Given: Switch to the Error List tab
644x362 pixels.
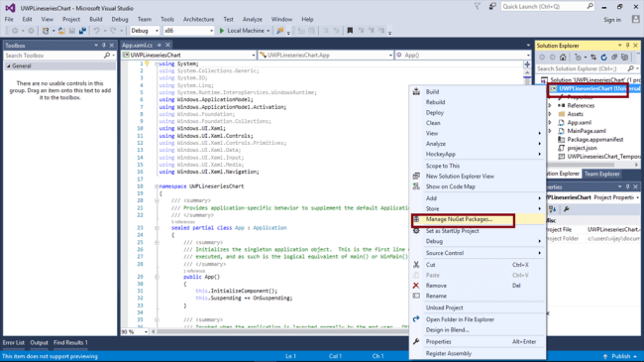Looking at the screenshot, I should point(14,343).
